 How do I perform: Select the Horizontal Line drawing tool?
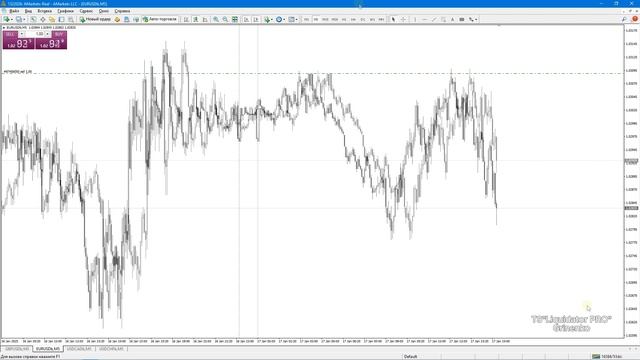click(x=424, y=19)
